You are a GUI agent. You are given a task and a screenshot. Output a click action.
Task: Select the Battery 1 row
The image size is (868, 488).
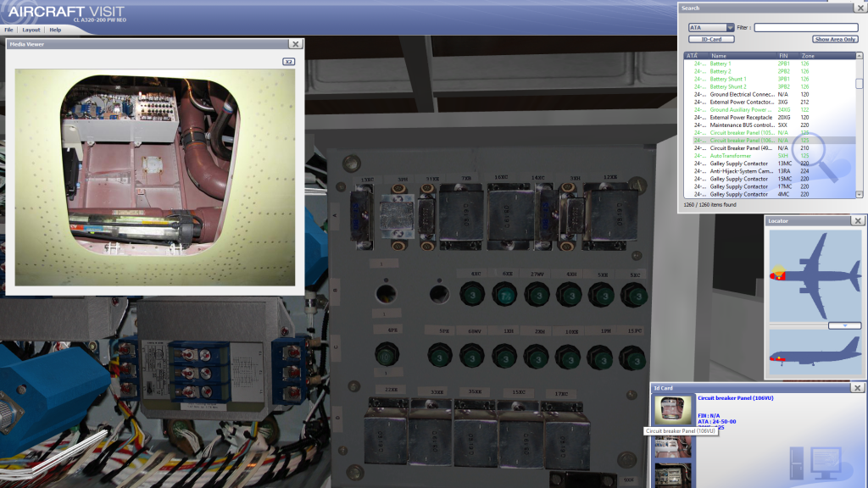tap(770, 64)
